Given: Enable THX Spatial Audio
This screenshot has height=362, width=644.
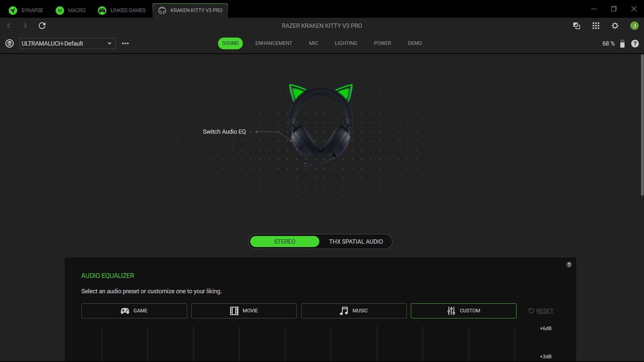Looking at the screenshot, I should pos(356,241).
